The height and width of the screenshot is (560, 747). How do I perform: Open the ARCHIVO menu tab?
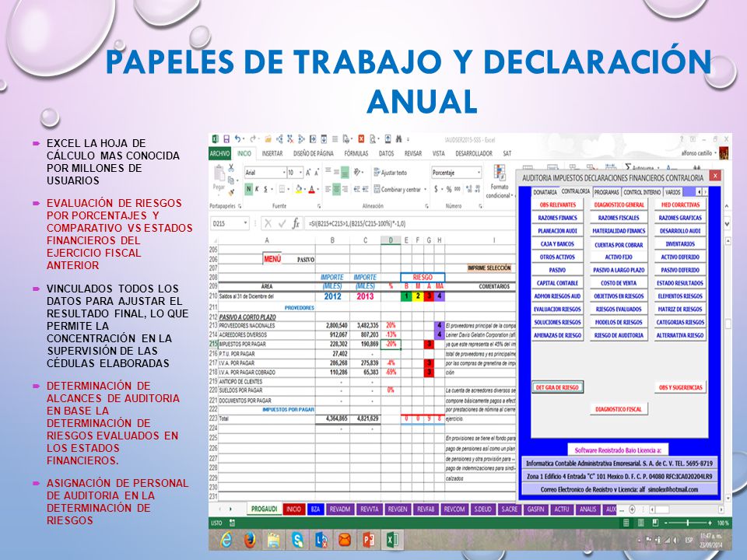pyautogui.click(x=219, y=153)
